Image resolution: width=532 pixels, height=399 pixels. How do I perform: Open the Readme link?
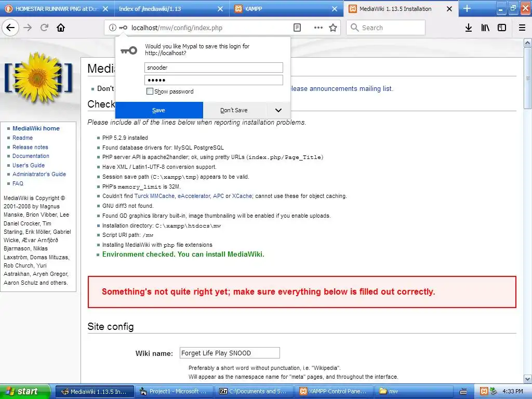(23, 138)
